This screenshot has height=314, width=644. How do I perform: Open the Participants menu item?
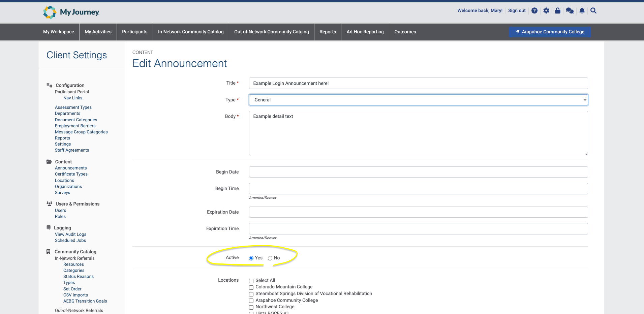[x=134, y=32]
